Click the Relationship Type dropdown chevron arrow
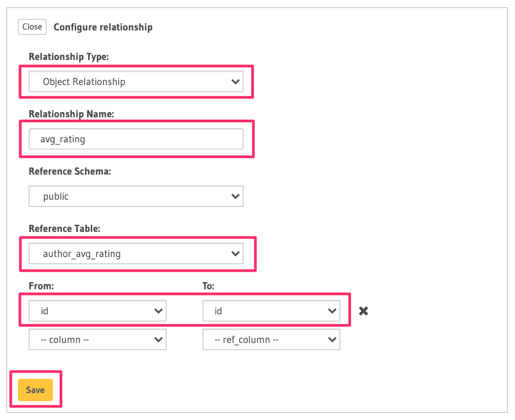This screenshot has width=515, height=420. coord(235,82)
